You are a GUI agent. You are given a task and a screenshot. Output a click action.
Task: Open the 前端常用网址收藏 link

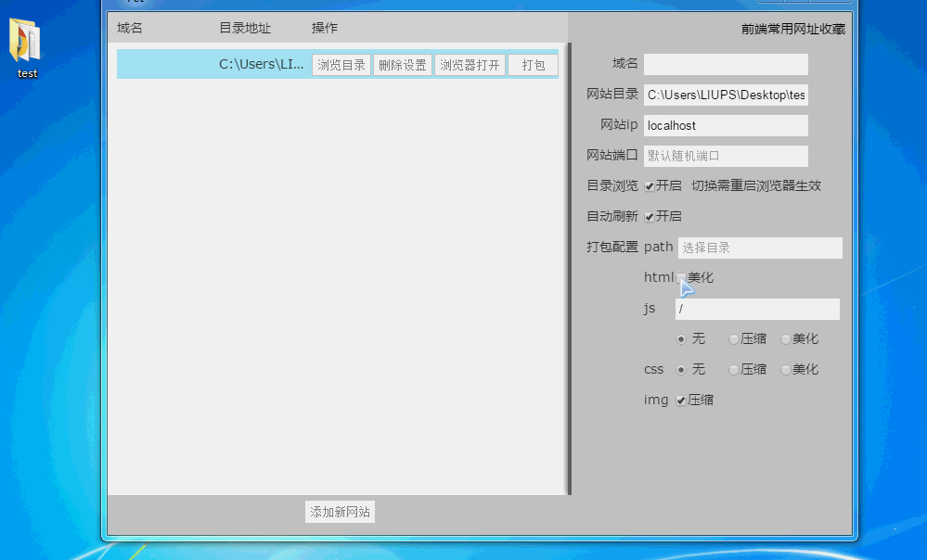point(792,29)
